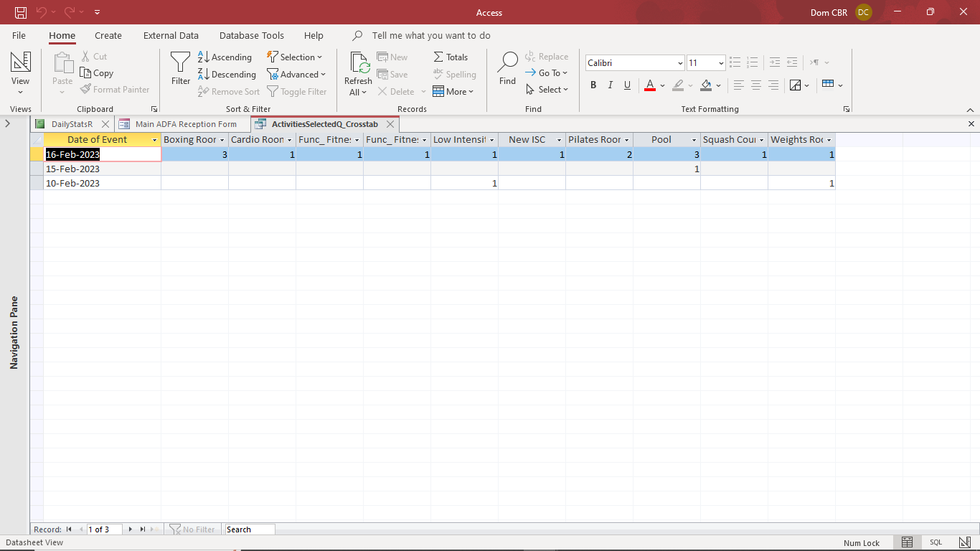Image resolution: width=980 pixels, height=551 pixels.
Task: Toggle italic formatting
Action: pos(610,85)
